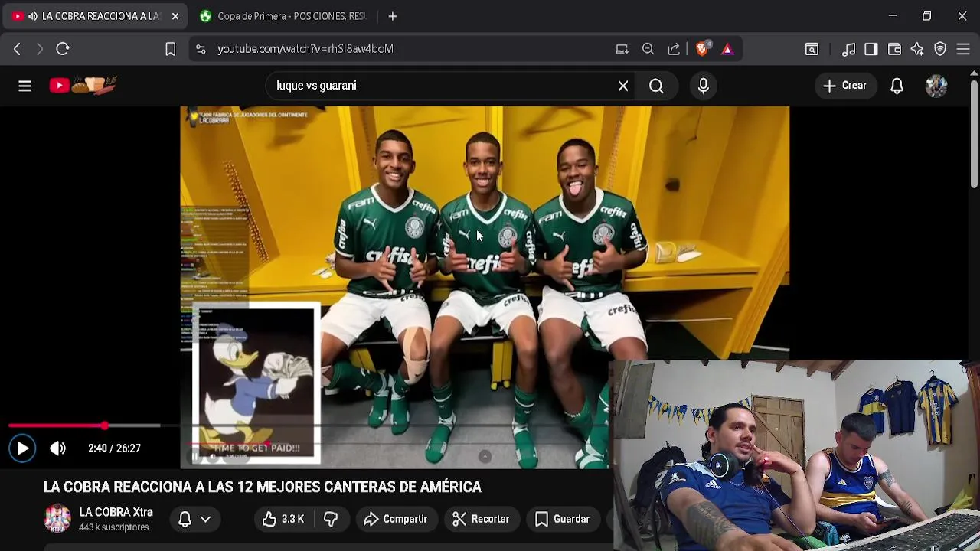Reload the page with refresh icon

coord(63,49)
